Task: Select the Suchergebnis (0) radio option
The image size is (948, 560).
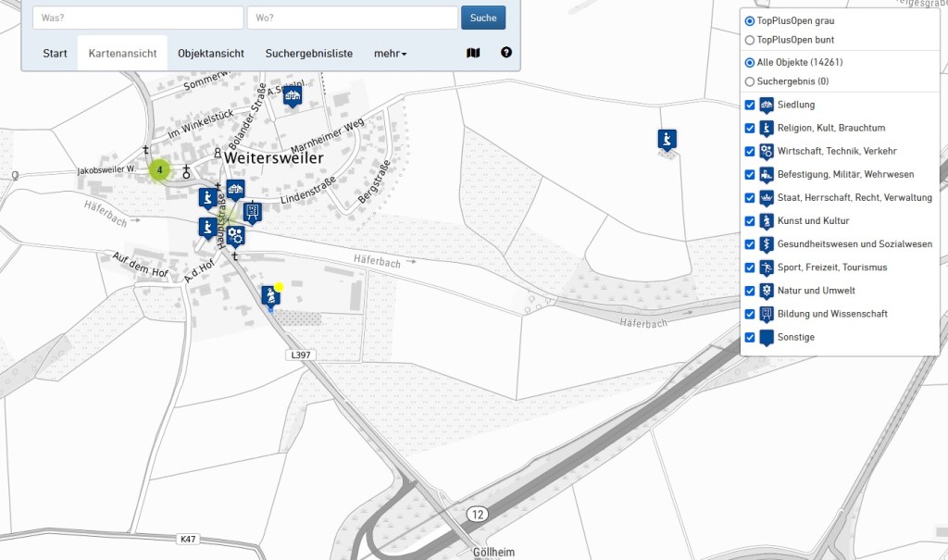Action: 750,81
